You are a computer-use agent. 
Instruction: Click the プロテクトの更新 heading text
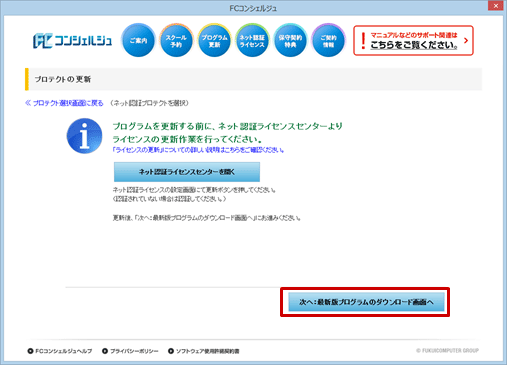pyautogui.click(x=63, y=79)
